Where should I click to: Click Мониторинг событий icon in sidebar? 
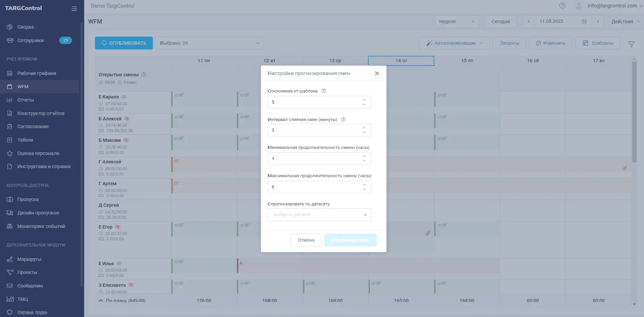pyautogui.click(x=10, y=226)
